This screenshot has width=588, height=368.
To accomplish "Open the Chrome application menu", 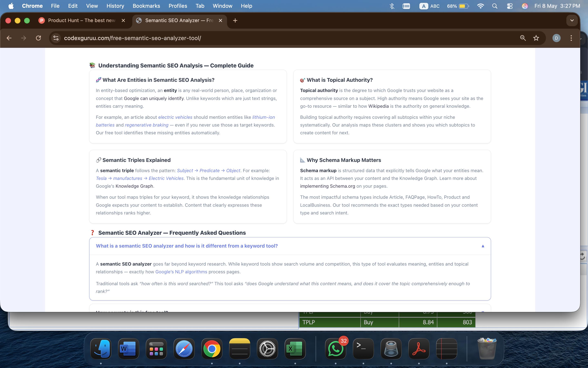I will point(32,6).
